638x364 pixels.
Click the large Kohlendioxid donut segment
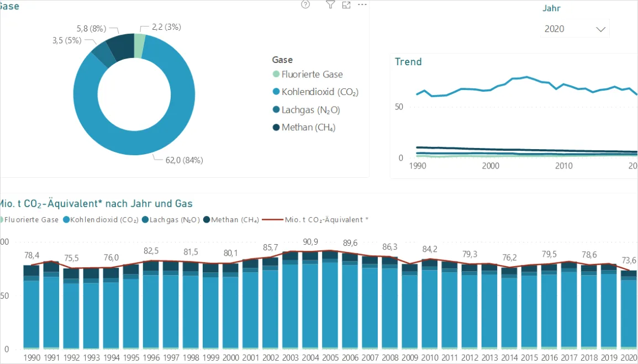point(134,143)
